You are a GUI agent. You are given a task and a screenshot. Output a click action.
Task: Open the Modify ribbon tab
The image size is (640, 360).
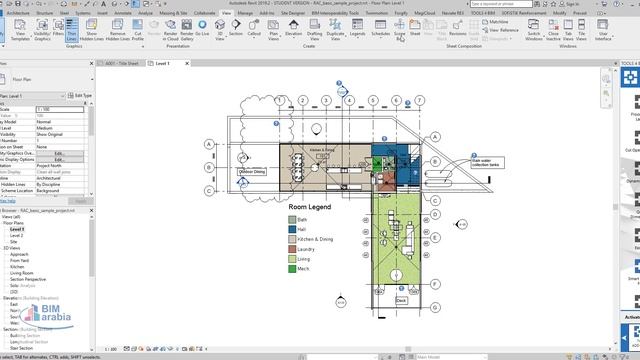559,13
